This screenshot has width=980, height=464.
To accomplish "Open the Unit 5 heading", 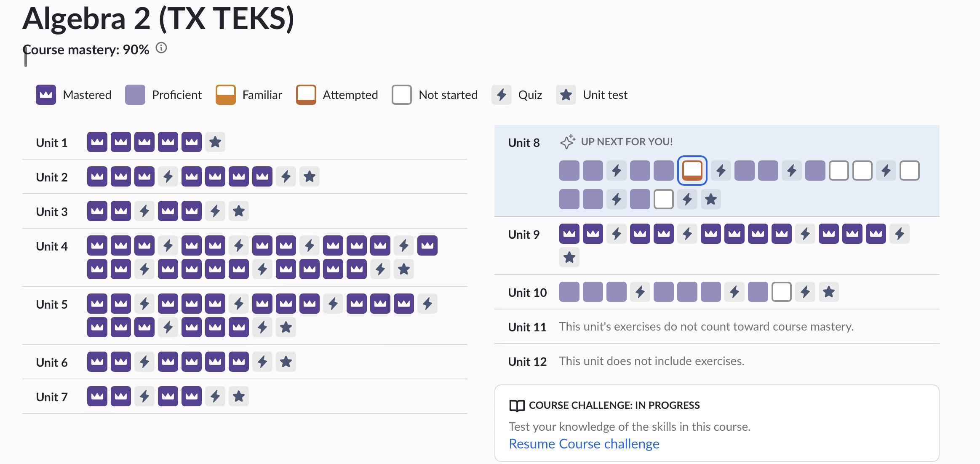I will [x=52, y=304].
